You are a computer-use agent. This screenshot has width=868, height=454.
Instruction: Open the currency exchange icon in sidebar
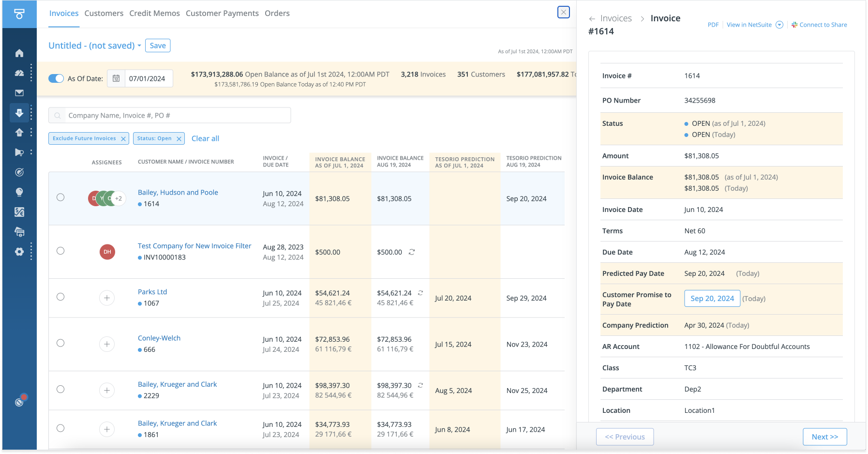[19, 212]
